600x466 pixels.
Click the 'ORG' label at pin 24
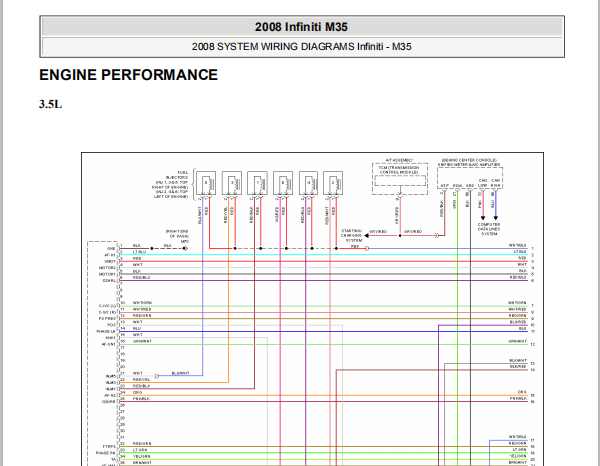point(137,392)
